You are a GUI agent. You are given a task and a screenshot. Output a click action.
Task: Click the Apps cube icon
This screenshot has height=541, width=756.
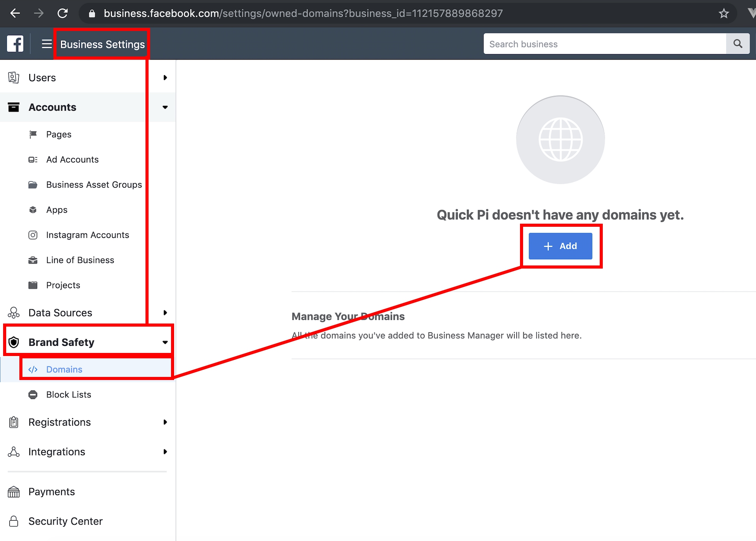pyautogui.click(x=33, y=210)
